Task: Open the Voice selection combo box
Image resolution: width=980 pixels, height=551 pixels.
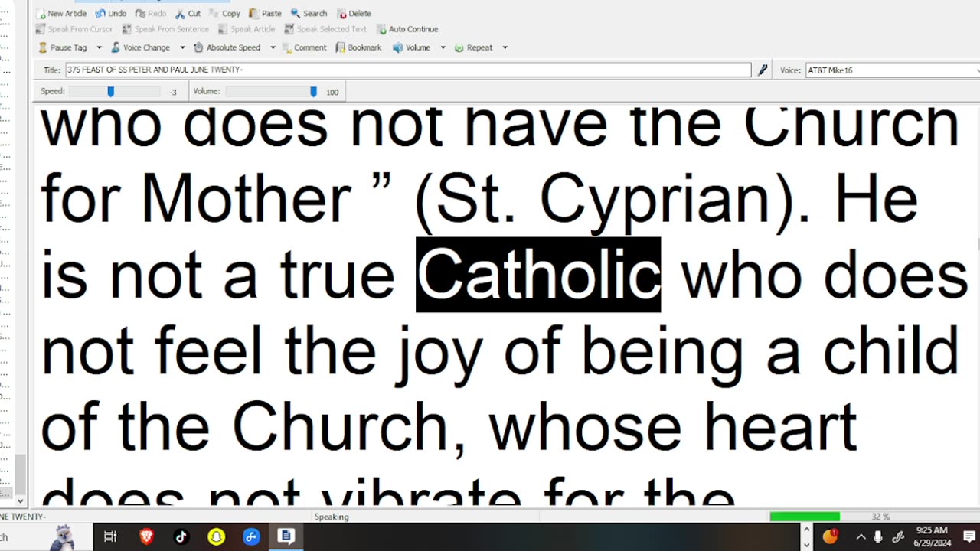Action: pyautogui.click(x=893, y=70)
